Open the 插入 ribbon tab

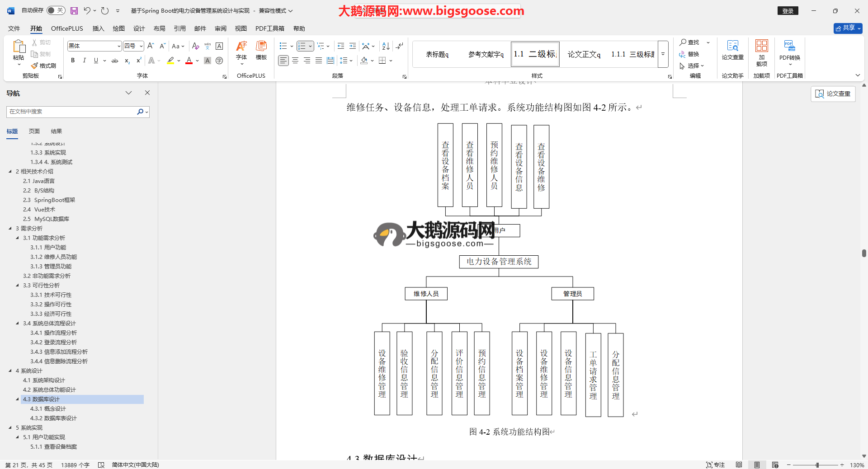click(x=98, y=28)
